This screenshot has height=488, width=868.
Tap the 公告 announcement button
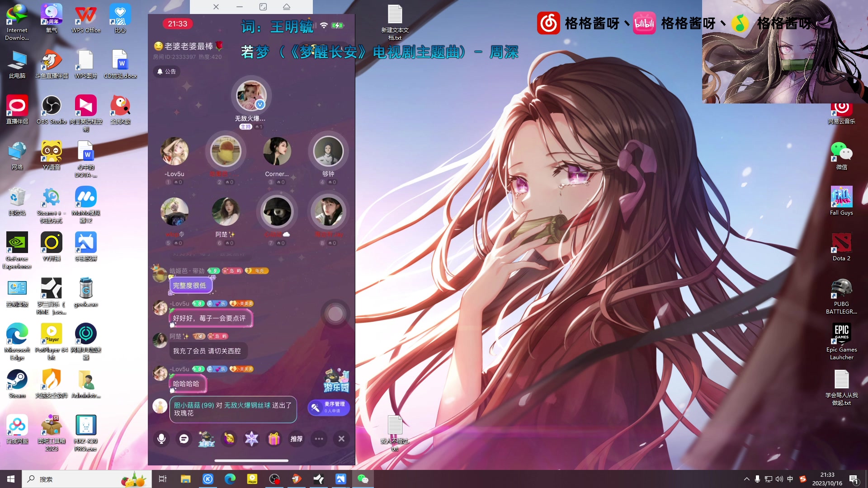[167, 71]
